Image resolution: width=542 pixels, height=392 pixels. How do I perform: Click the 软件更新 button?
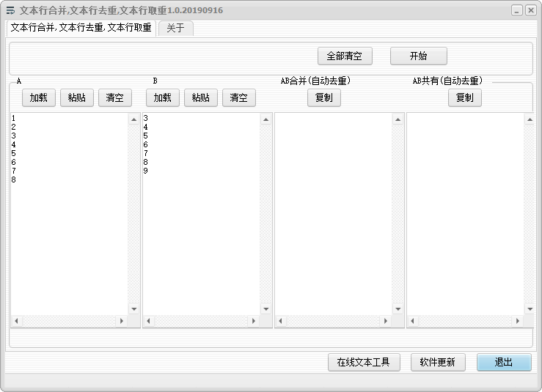[x=438, y=362]
